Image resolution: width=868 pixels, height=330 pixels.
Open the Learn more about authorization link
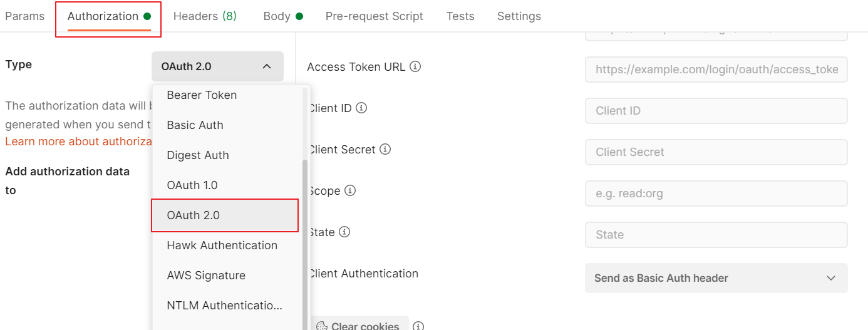[78, 142]
